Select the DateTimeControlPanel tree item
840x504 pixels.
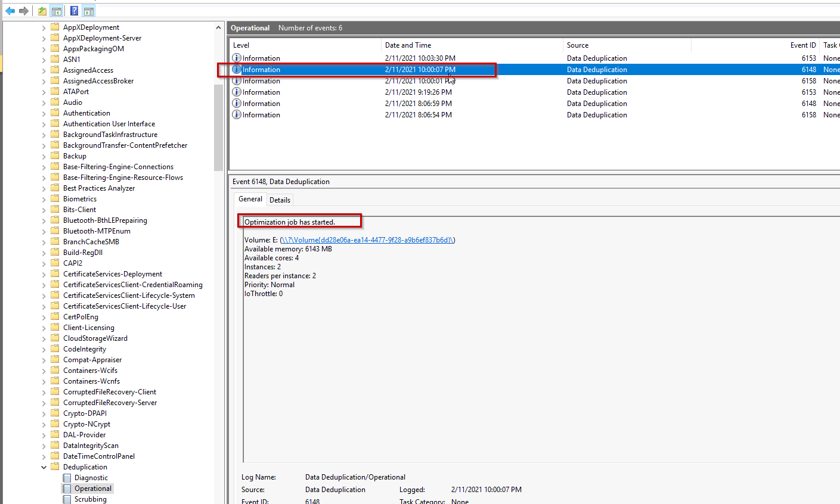tap(99, 456)
